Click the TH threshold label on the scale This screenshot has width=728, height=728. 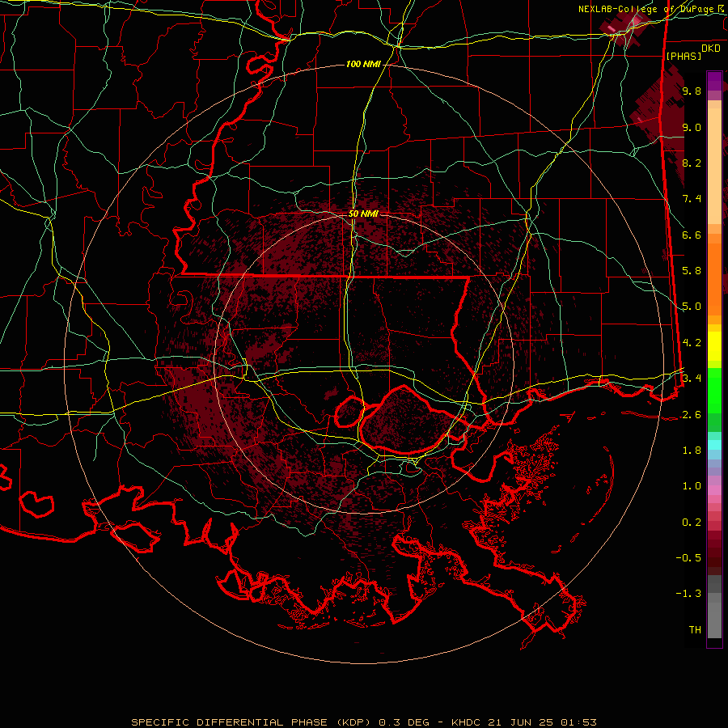[695, 630]
